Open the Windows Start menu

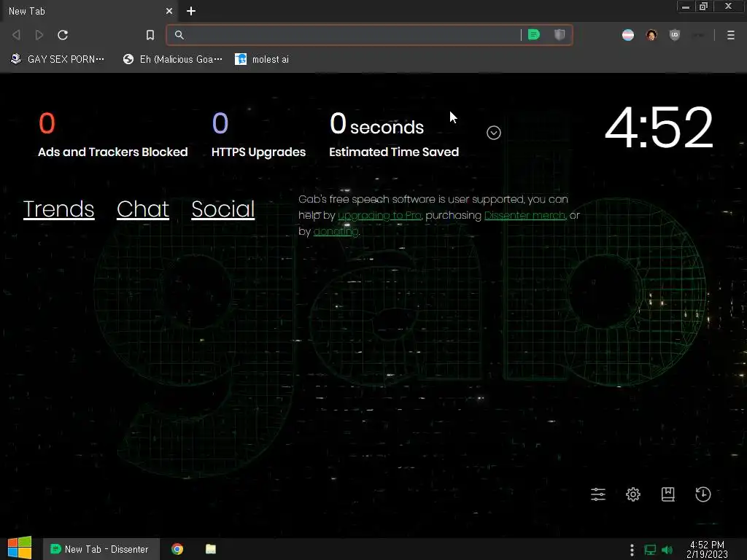(20, 548)
